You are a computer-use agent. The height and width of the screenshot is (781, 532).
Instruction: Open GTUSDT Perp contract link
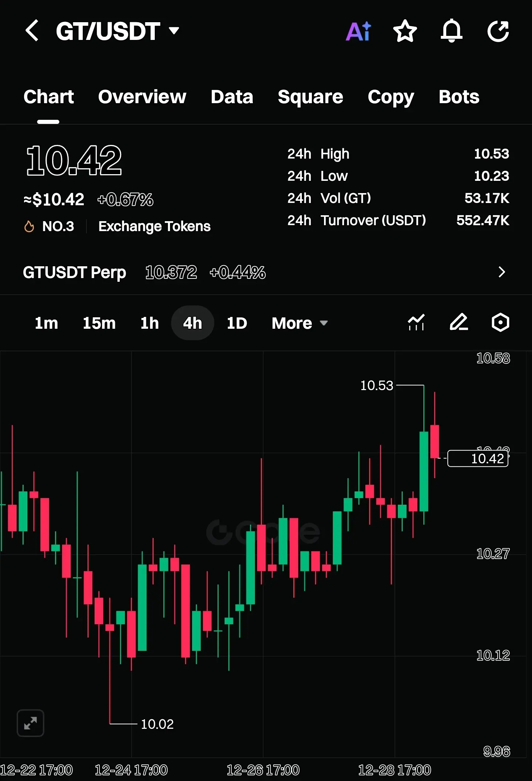[x=75, y=273]
